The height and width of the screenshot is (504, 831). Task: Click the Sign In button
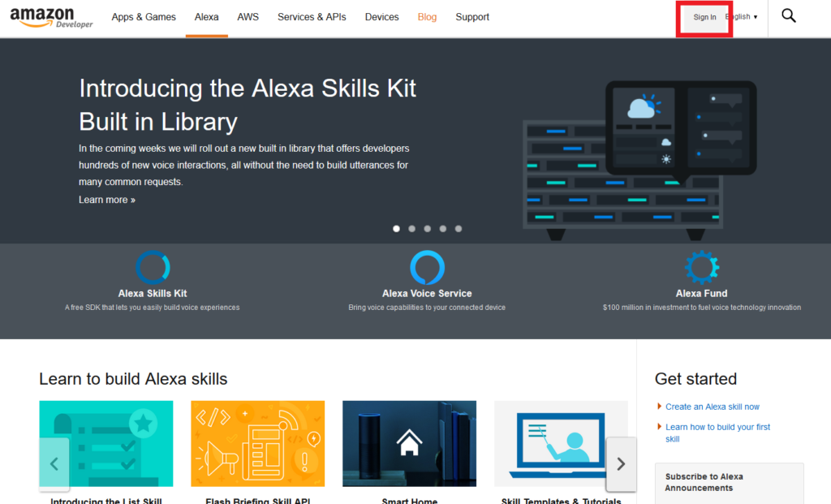click(703, 15)
